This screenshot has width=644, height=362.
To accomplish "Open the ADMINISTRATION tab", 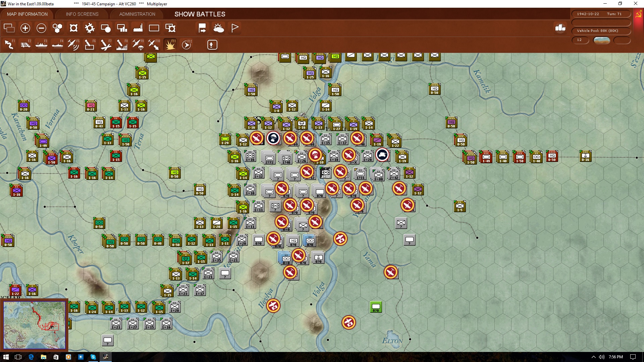I will tap(137, 14).
